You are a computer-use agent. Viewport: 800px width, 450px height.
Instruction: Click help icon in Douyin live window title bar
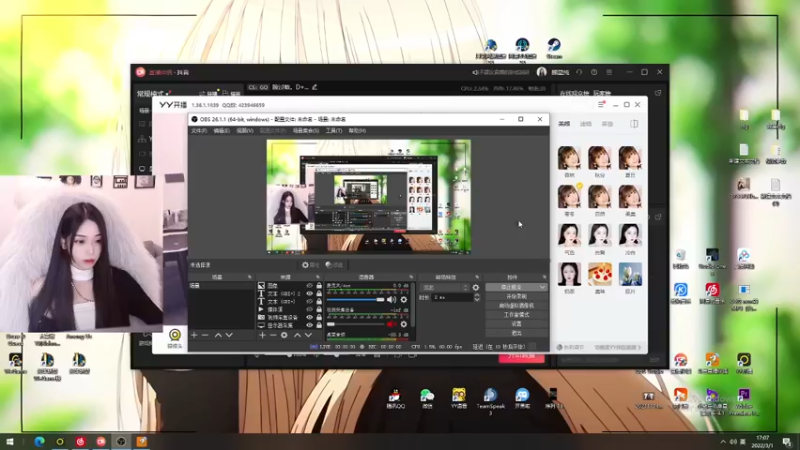[x=594, y=72]
